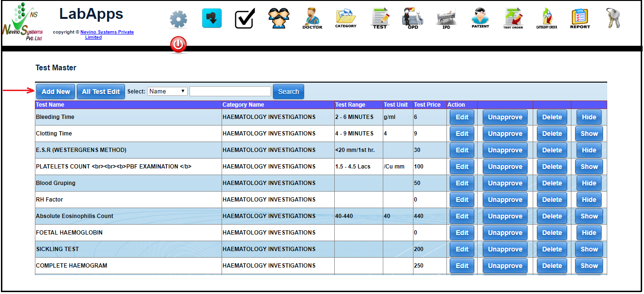Click the search text input field

pos(230,91)
